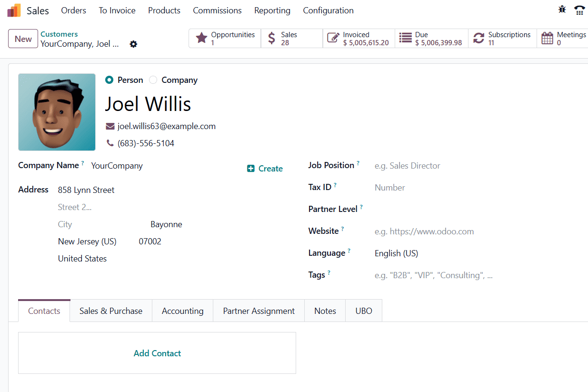Click the phone receiver icon next to the number
The height and width of the screenshot is (392, 588).
click(109, 143)
